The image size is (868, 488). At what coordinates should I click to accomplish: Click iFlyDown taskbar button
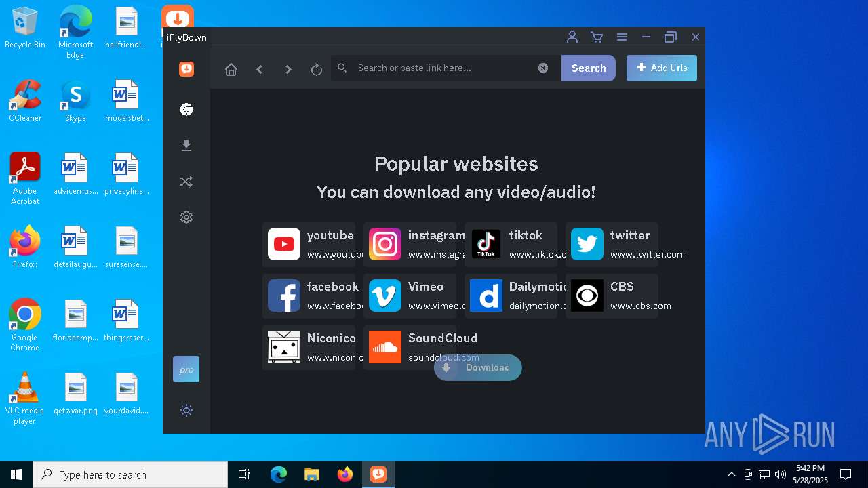click(x=378, y=474)
